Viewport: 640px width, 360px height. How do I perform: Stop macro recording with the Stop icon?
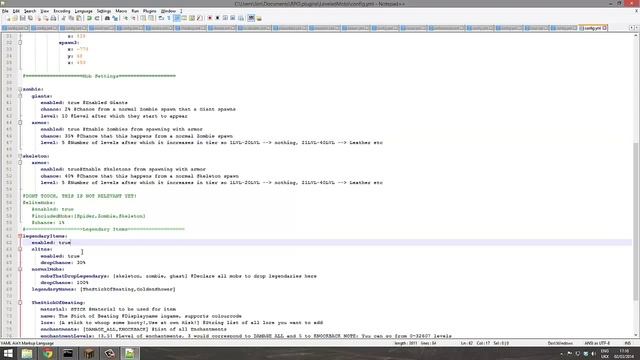coord(218,18)
